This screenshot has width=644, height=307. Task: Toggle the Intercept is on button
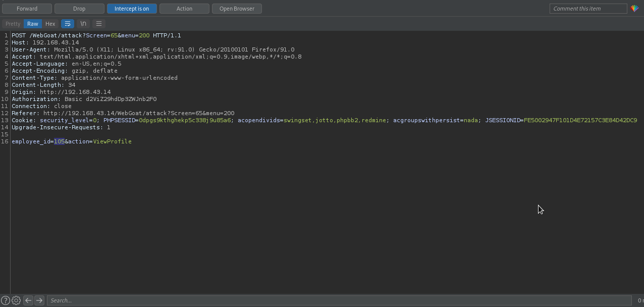pyautogui.click(x=132, y=9)
